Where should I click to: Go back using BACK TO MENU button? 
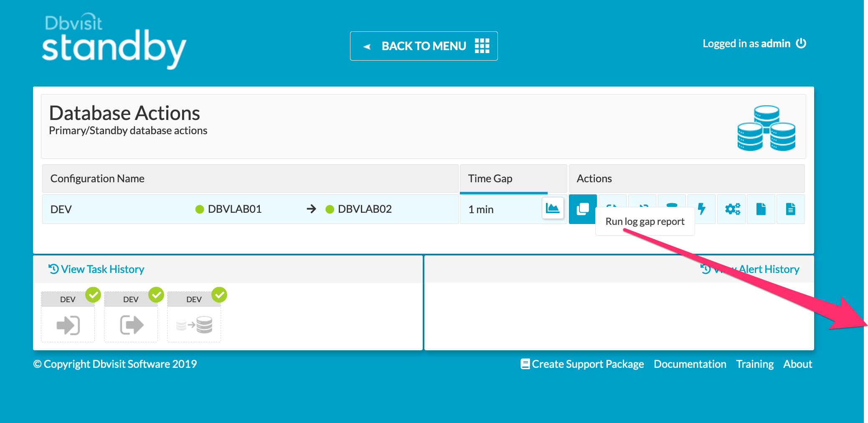(424, 46)
